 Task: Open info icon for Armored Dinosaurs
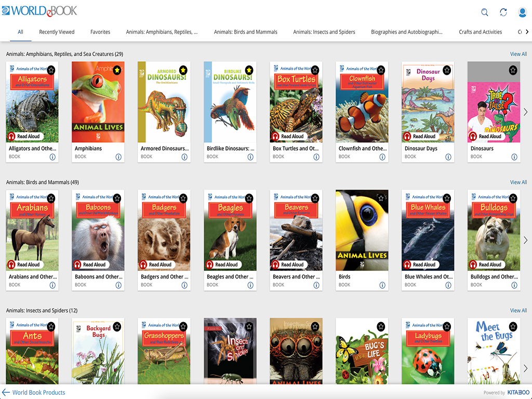pos(184,157)
